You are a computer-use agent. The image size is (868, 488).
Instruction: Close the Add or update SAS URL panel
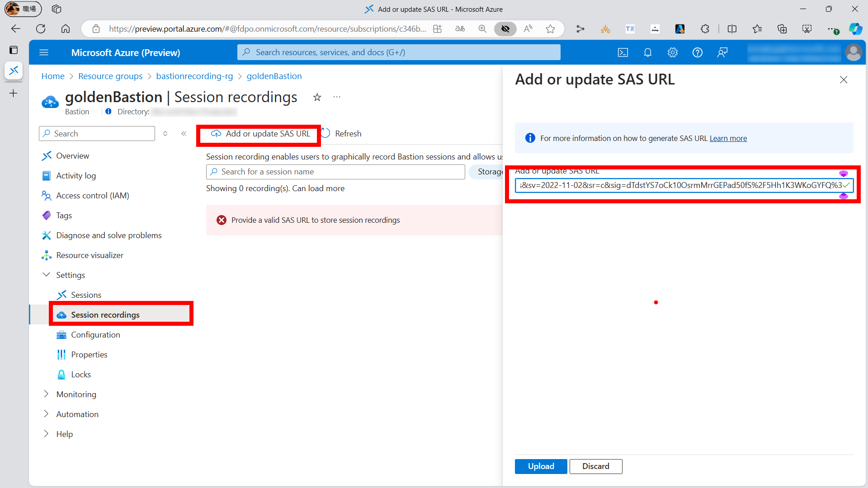(844, 80)
